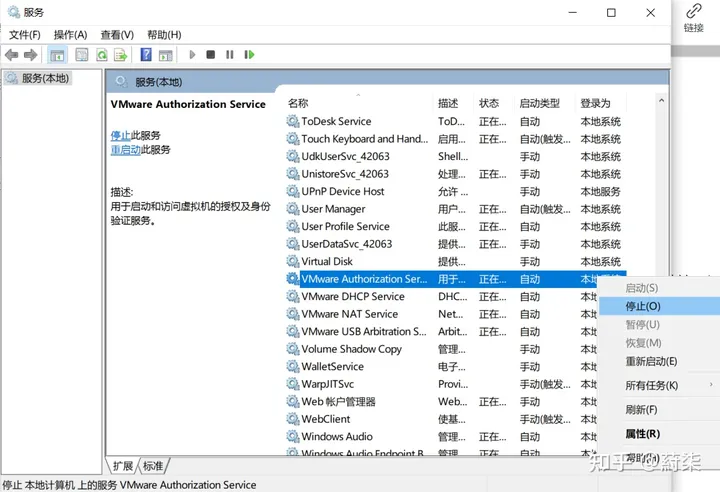This screenshot has width=720, height=492.
Task: Select the VMware USB Arbitration Service row
Action: pyautogui.click(x=441, y=331)
